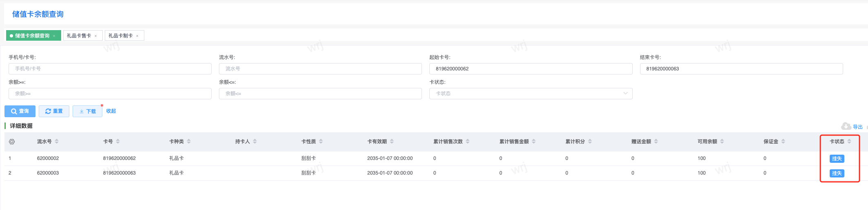The width and height of the screenshot is (868, 210).
Task: Click the 查询 search button
Action: pyautogui.click(x=20, y=111)
